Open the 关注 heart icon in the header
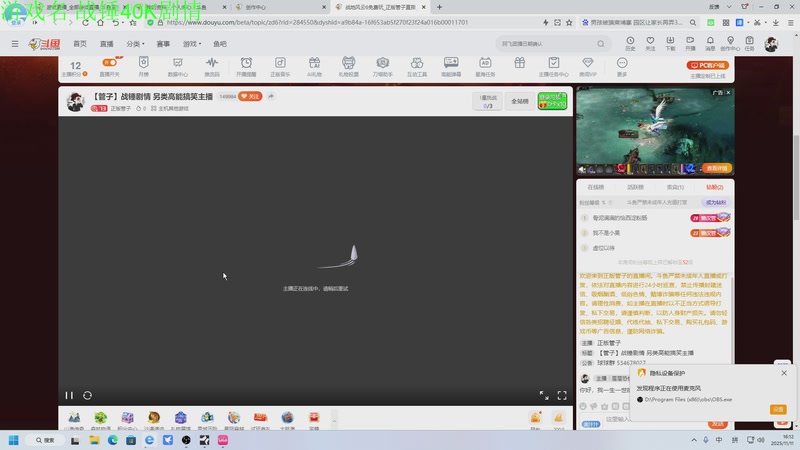Image resolution: width=800 pixels, height=450 pixels. click(x=650, y=43)
